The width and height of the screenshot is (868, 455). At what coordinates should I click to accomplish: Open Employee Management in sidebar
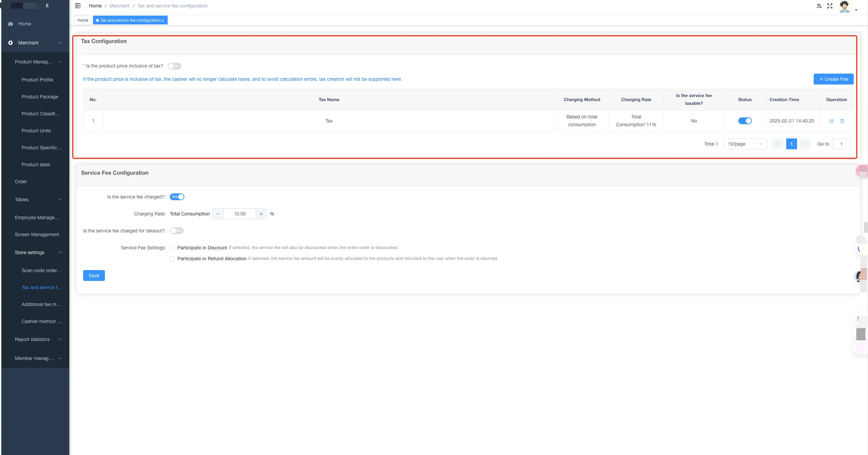(37, 217)
